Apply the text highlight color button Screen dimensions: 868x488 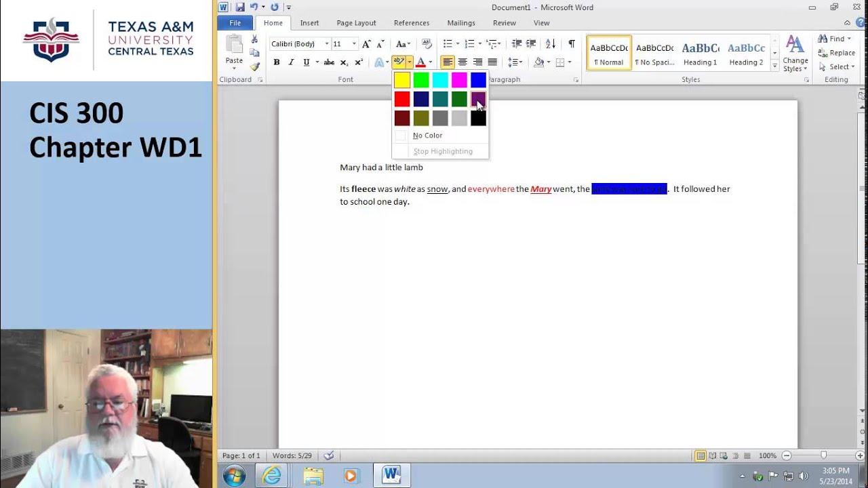399,62
